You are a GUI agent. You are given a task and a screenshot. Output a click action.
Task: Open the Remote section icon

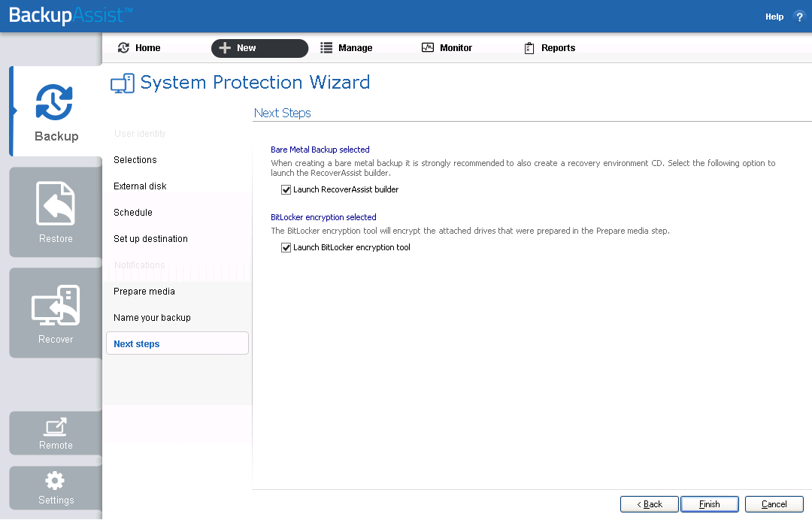click(x=56, y=427)
